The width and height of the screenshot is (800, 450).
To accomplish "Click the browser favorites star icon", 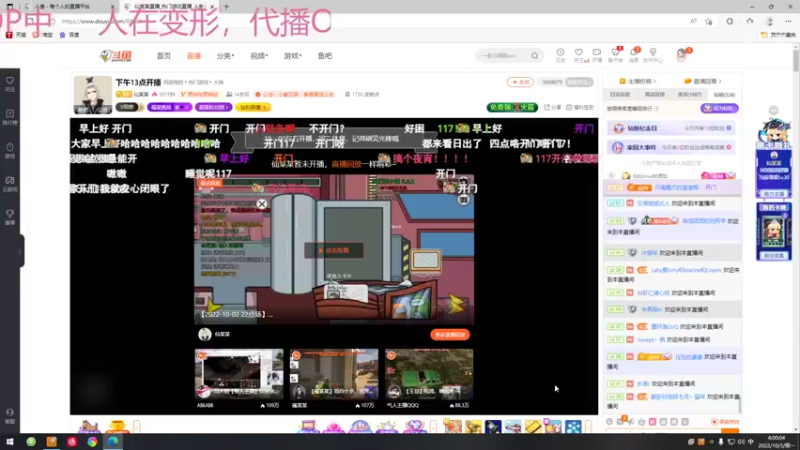I will [x=709, y=21].
